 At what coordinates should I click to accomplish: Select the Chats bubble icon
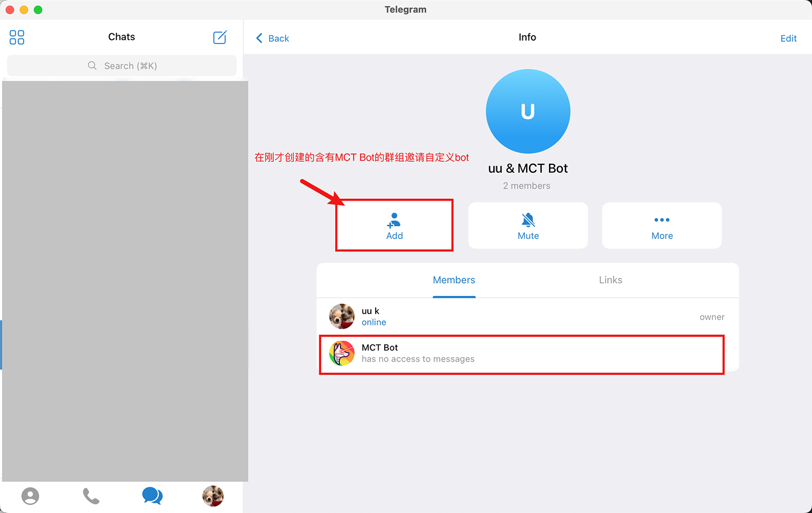point(151,496)
